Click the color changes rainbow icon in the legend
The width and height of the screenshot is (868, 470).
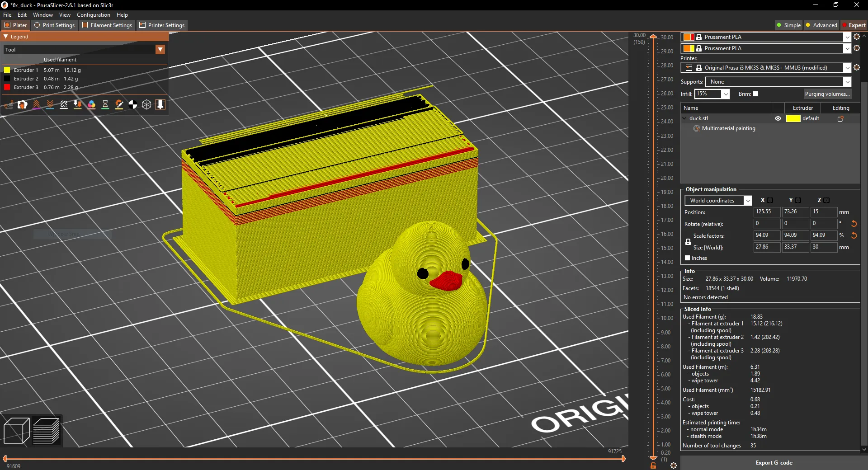[91, 105]
